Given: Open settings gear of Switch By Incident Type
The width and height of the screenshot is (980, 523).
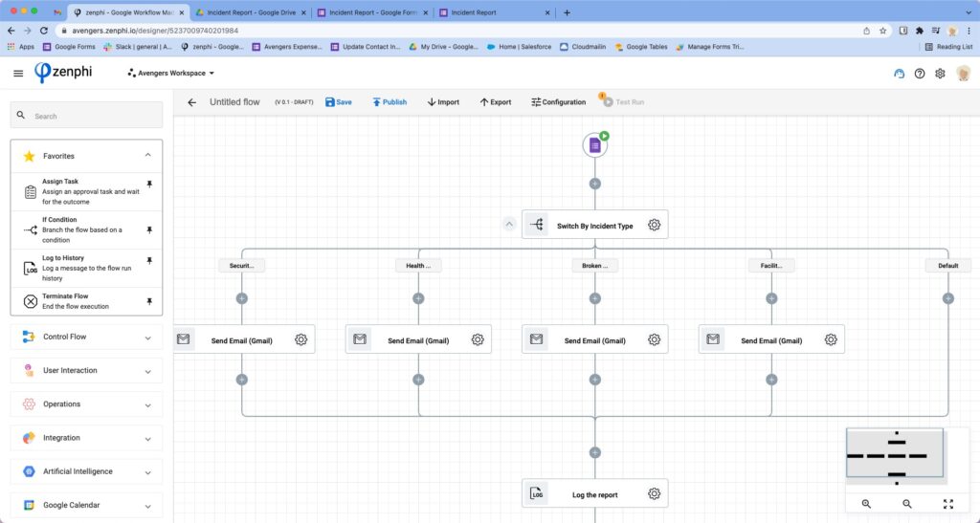Looking at the screenshot, I should tap(654, 225).
